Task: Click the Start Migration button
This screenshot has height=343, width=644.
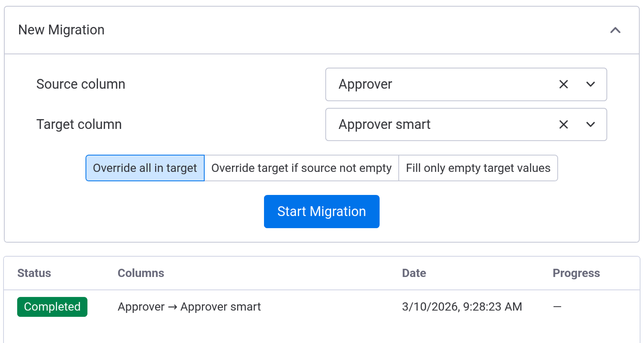Action: (x=321, y=211)
